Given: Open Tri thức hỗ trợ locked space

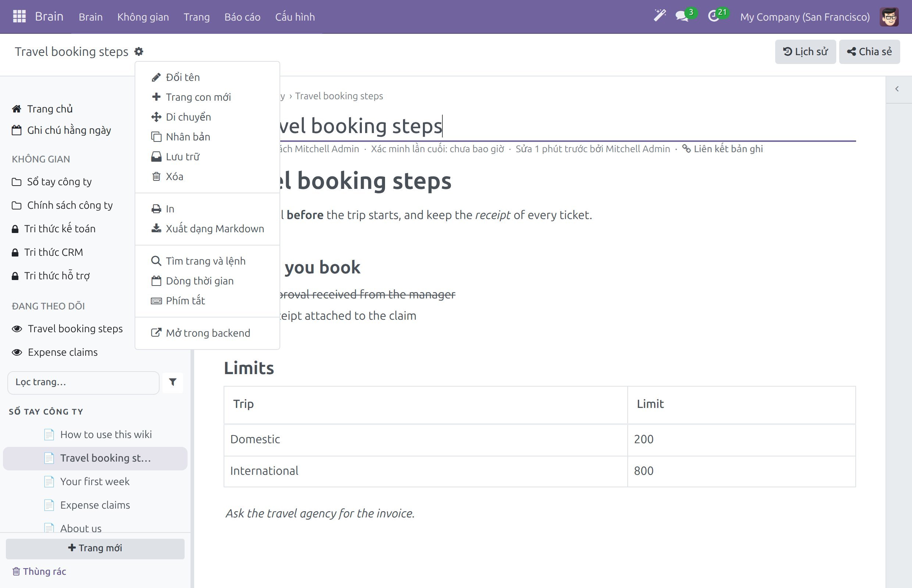Looking at the screenshot, I should pyautogui.click(x=51, y=276).
